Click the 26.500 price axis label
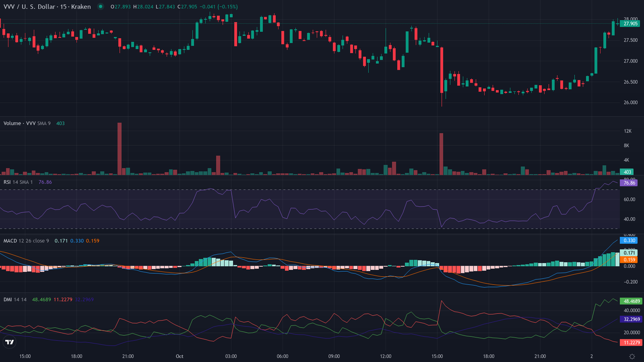The image size is (644, 362). (x=630, y=82)
